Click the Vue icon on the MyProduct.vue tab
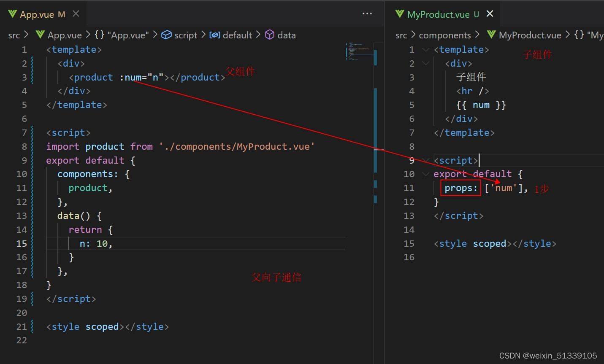Viewport: 604px width, 364px height. click(x=400, y=14)
